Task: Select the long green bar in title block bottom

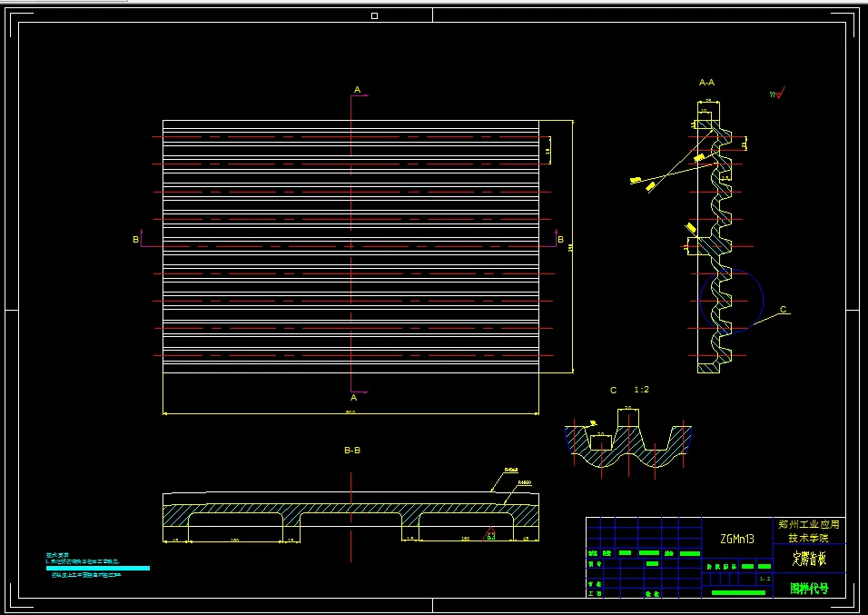Action: 738,592
